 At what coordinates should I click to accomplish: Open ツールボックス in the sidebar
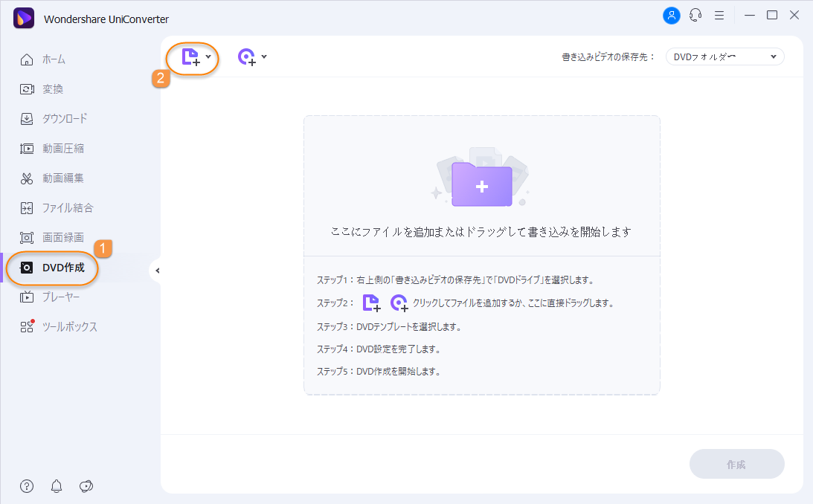click(x=69, y=327)
